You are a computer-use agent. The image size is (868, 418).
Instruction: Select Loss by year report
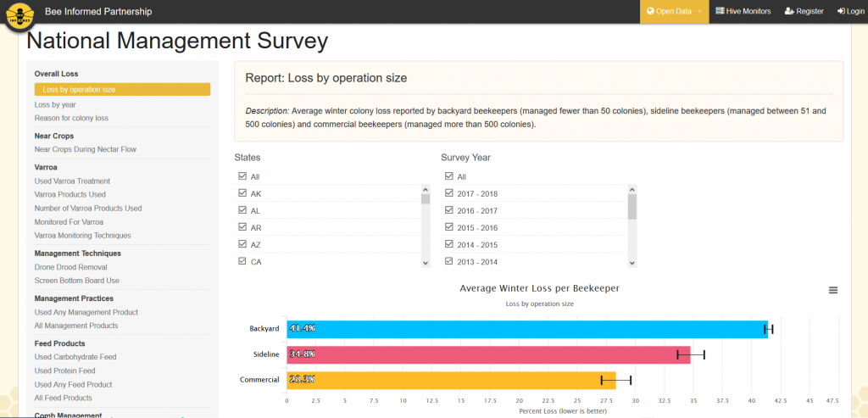click(x=55, y=104)
